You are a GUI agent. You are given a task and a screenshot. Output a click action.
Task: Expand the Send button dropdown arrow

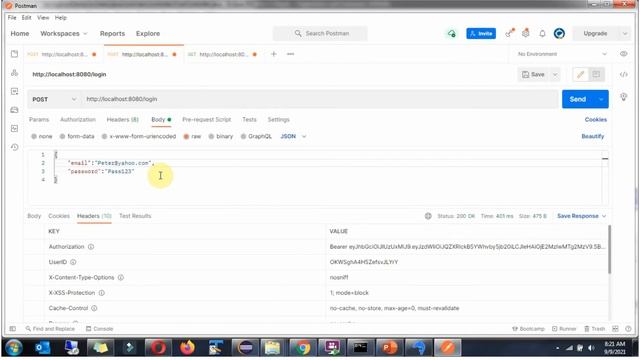click(x=601, y=99)
